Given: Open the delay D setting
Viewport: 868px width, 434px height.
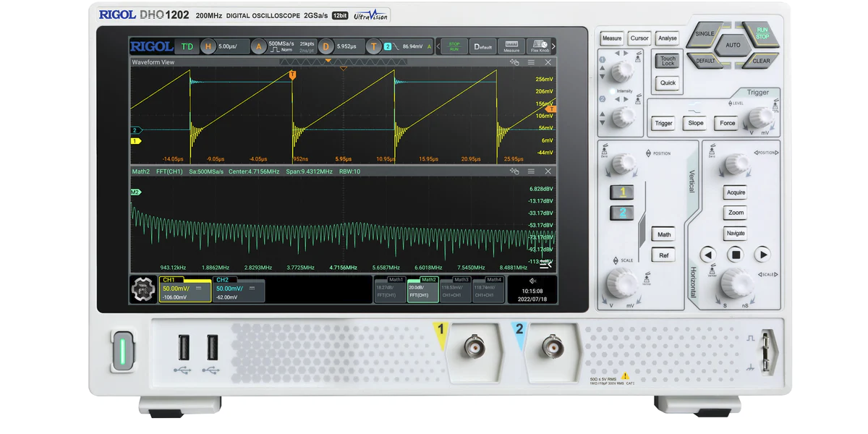Looking at the screenshot, I should coord(340,46).
